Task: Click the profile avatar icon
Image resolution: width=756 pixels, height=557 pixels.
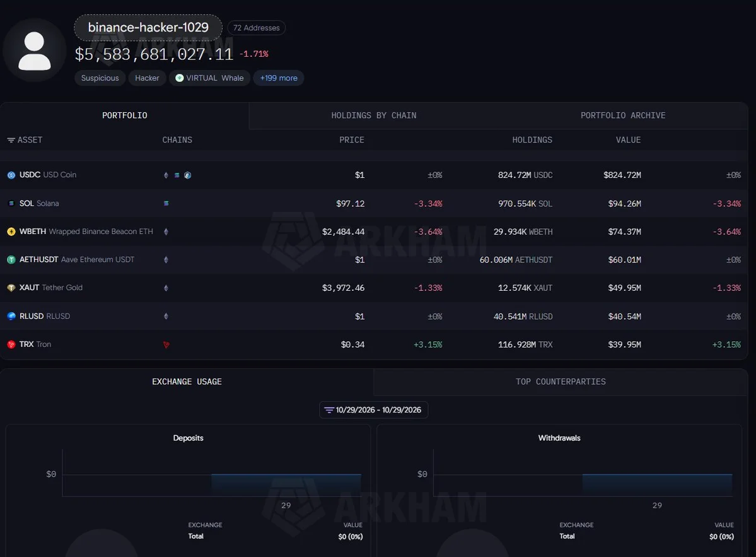Action: point(34,50)
